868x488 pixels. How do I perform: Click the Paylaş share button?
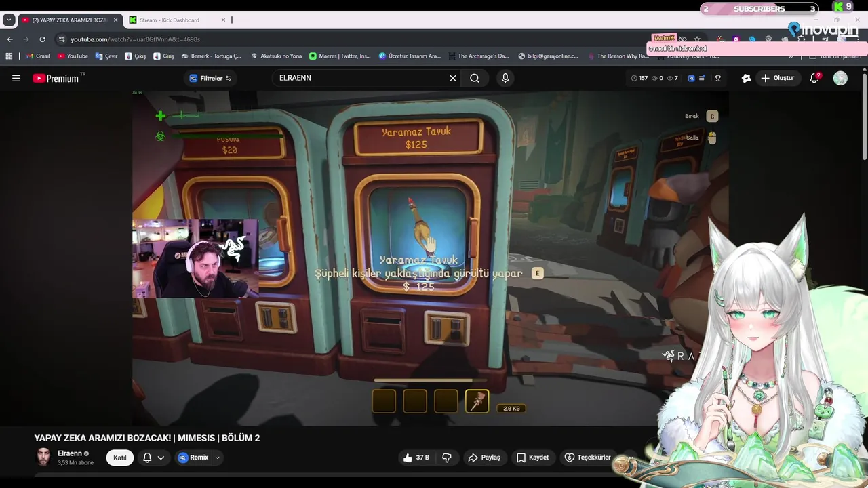484,457
